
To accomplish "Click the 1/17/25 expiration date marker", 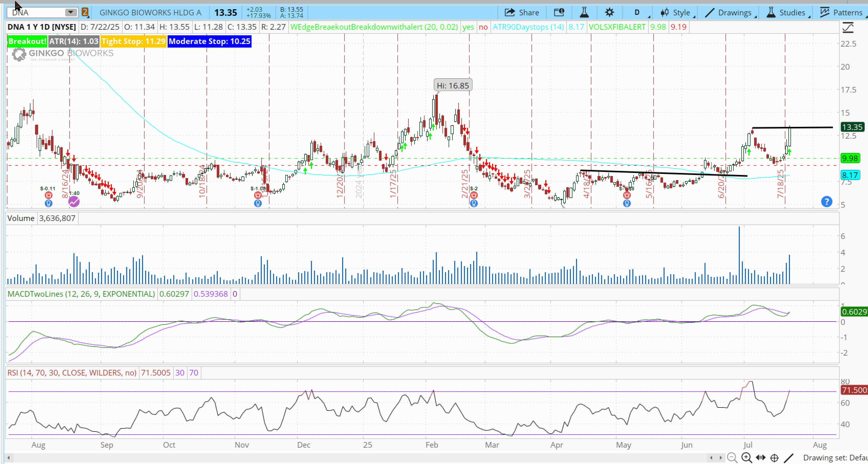I will (x=393, y=183).
